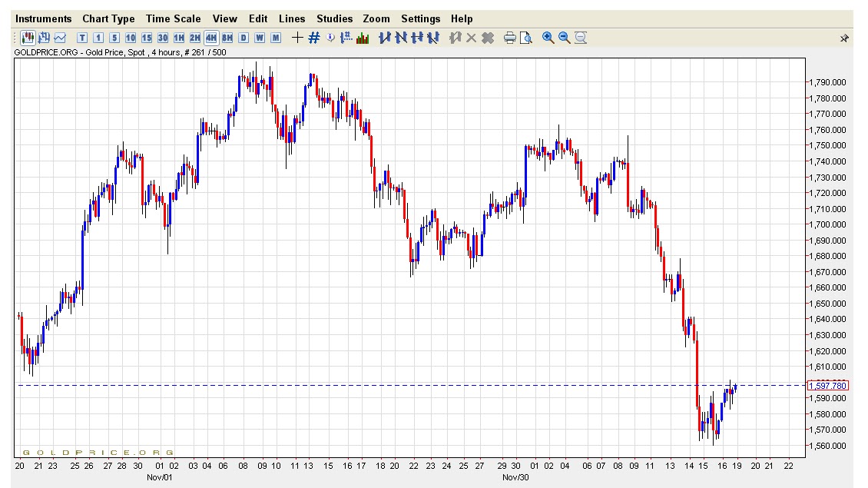Click the 1,700.000 price axis label

pyautogui.click(x=827, y=225)
